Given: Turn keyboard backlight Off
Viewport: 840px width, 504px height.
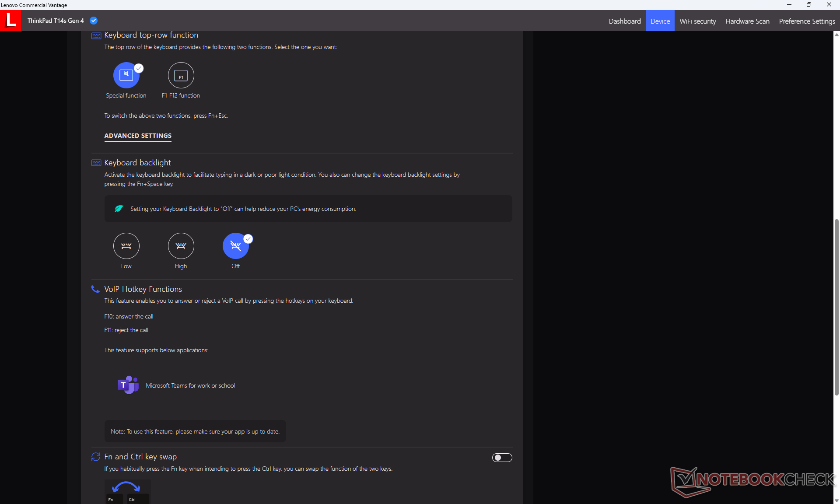Looking at the screenshot, I should 235,246.
